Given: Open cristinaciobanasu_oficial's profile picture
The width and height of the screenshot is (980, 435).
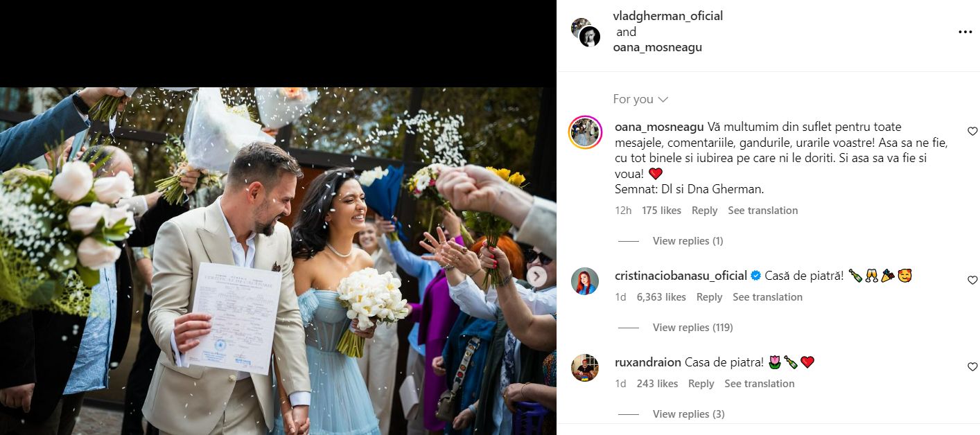Looking at the screenshot, I should [x=585, y=281].
